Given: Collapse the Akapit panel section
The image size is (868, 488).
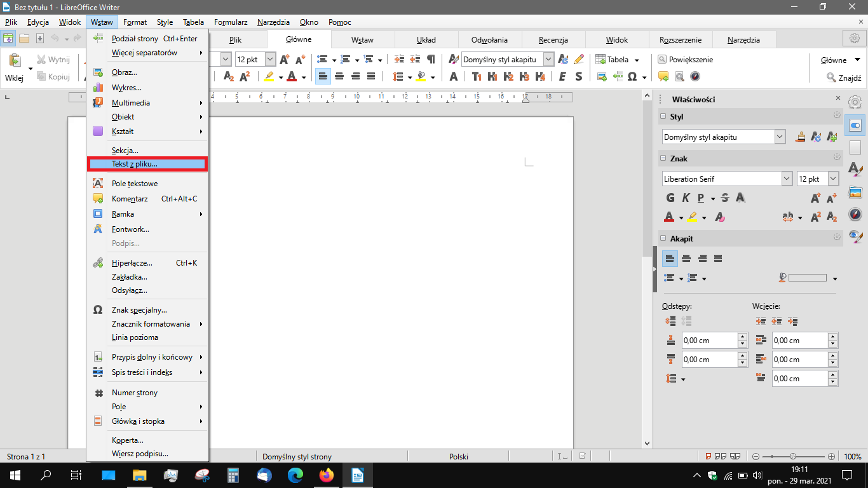Looking at the screenshot, I should click(x=663, y=238).
